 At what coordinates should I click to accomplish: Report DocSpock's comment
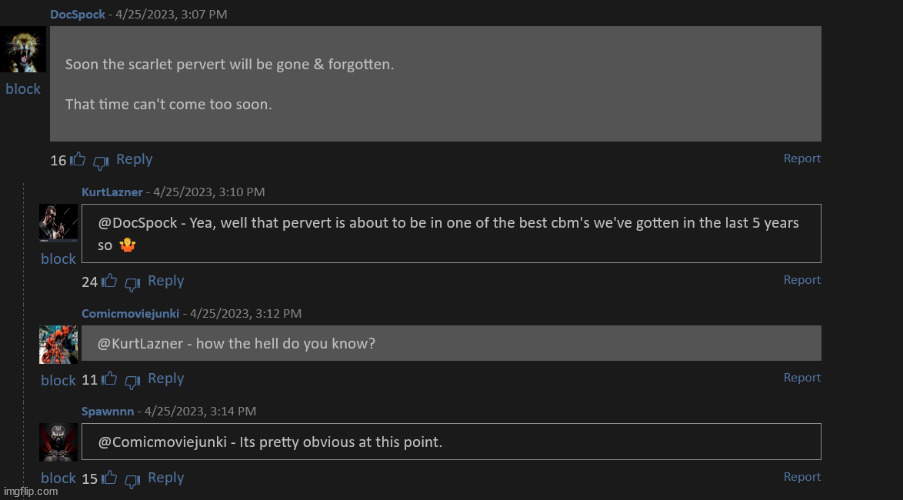802,158
